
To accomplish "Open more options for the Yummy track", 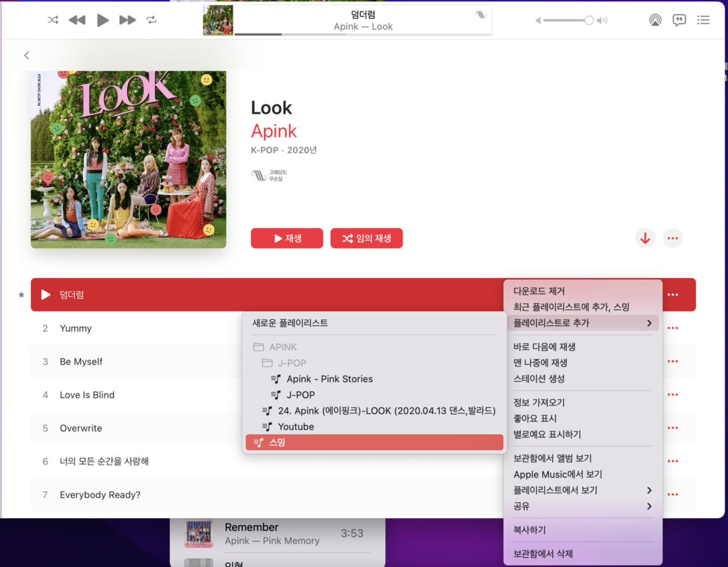I will point(673,328).
